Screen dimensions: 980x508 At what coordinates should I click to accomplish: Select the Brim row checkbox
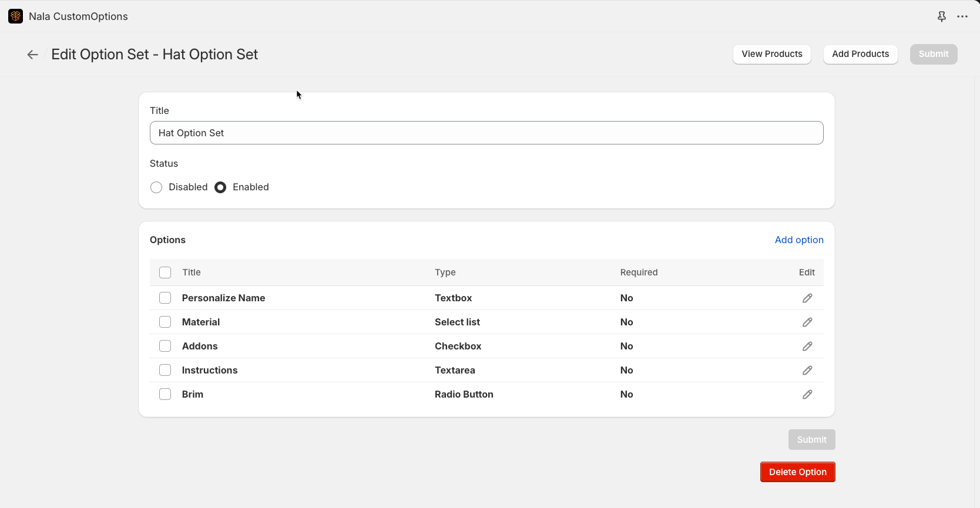(165, 395)
